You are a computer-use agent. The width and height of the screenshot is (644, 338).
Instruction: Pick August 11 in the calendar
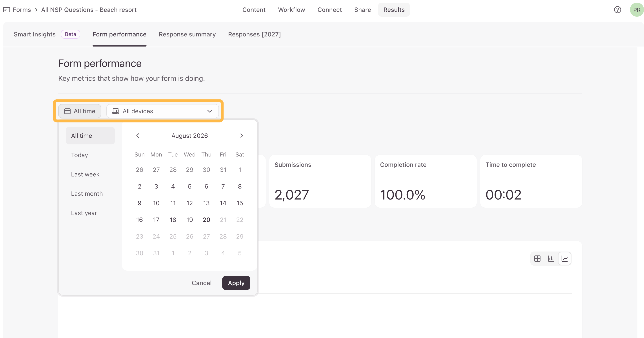pyautogui.click(x=173, y=203)
